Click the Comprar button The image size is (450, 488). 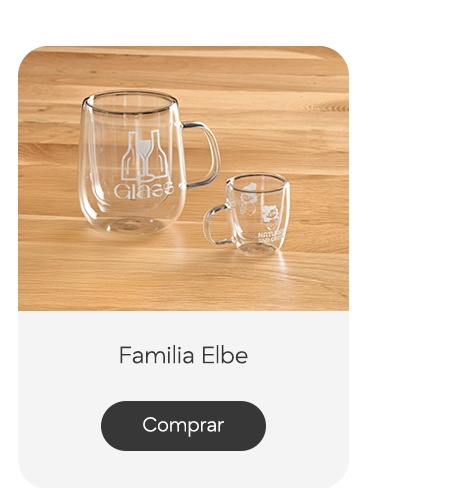183,426
